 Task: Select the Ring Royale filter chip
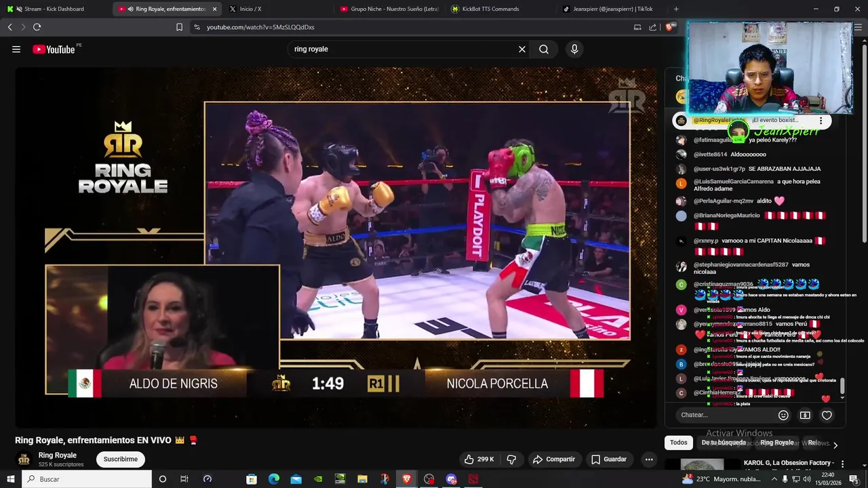[776, 443]
